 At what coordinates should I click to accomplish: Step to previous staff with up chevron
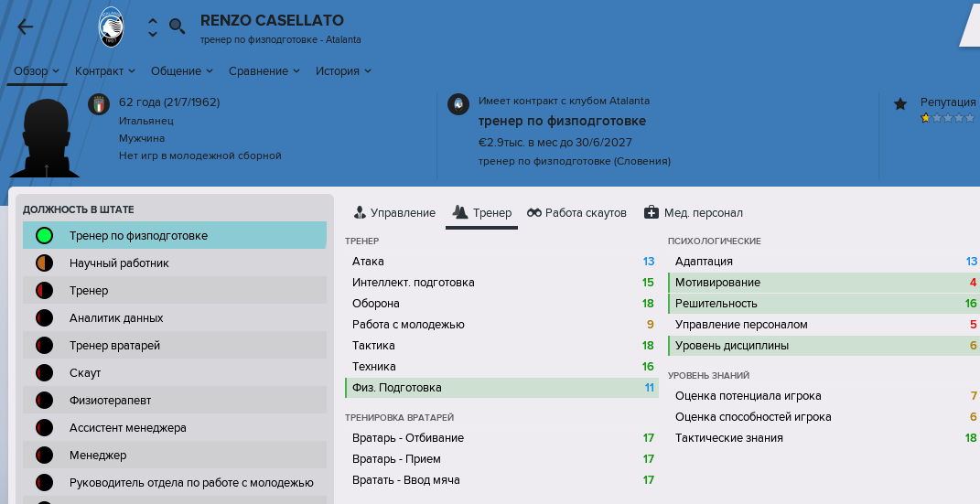pyautogui.click(x=153, y=20)
